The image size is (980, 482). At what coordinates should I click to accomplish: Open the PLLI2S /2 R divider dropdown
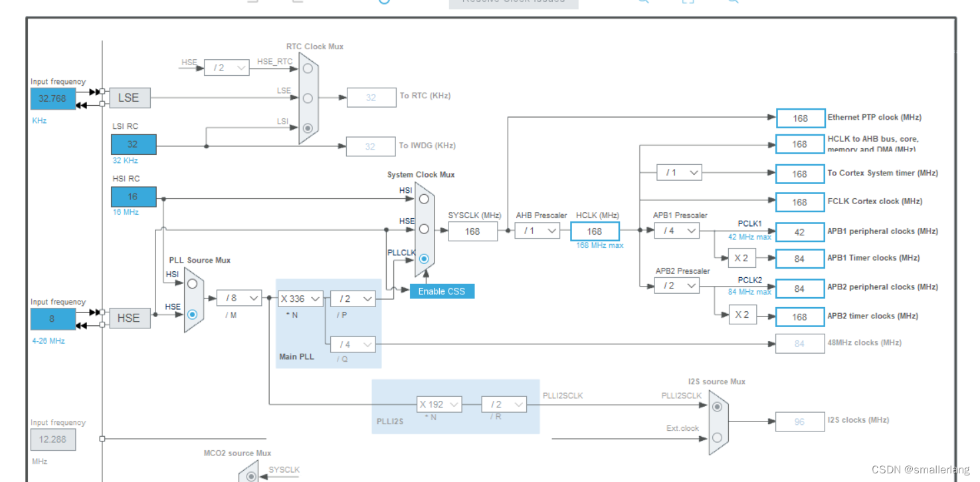(504, 404)
